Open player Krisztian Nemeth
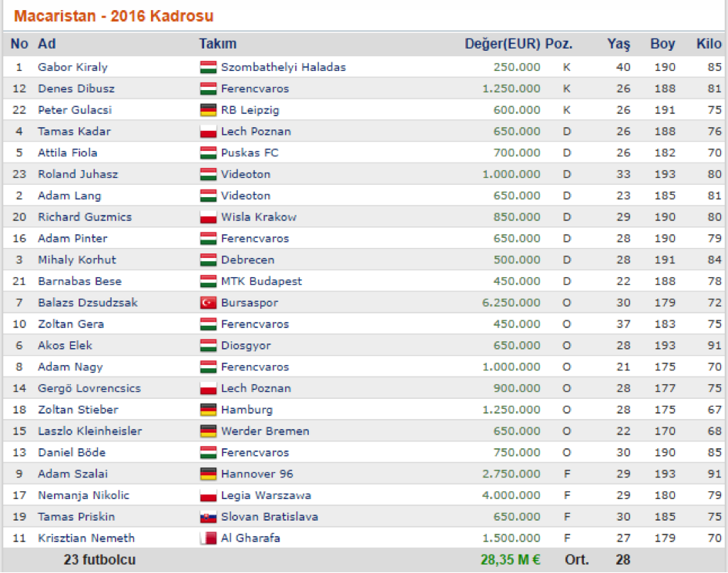This screenshot has height=573, width=728. point(86,538)
